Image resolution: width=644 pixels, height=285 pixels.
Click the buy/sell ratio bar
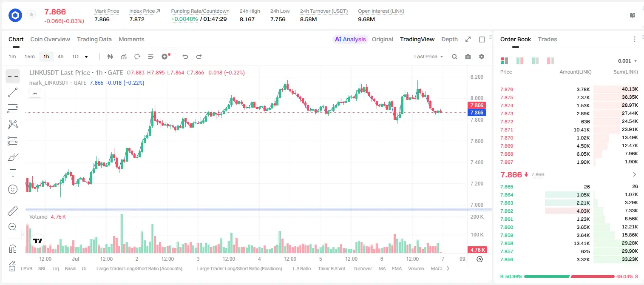[x=570, y=276]
